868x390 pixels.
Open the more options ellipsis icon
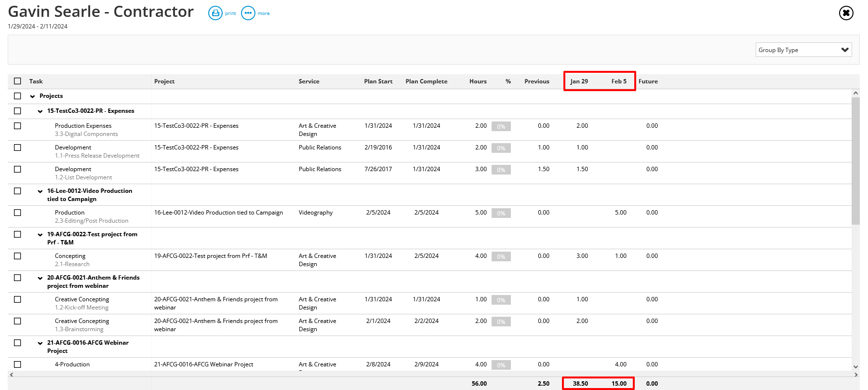click(248, 13)
